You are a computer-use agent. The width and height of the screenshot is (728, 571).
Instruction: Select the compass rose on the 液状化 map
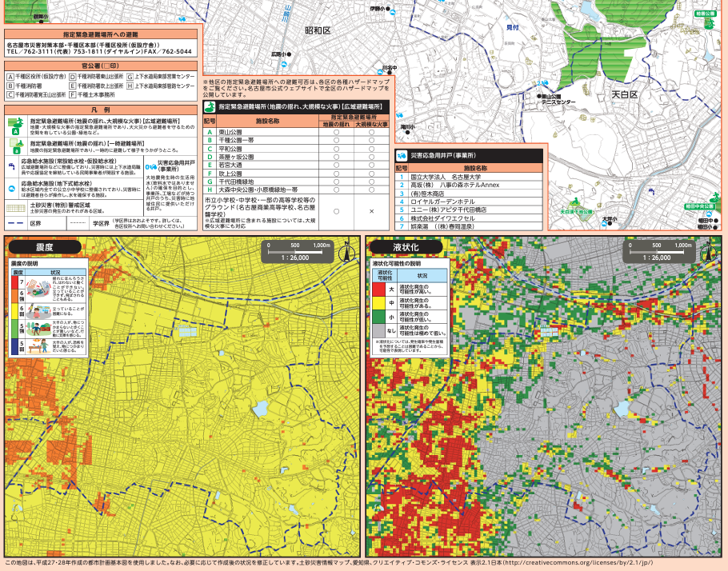[710, 254]
